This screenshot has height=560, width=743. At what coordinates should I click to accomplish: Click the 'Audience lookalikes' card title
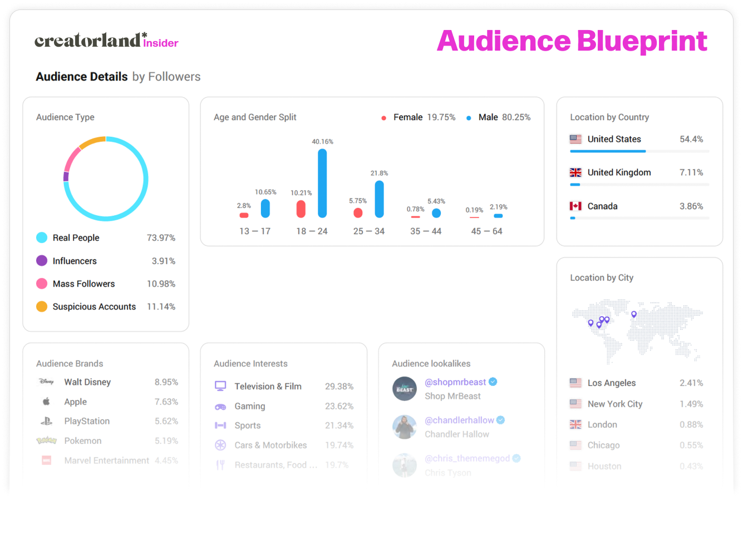click(431, 364)
